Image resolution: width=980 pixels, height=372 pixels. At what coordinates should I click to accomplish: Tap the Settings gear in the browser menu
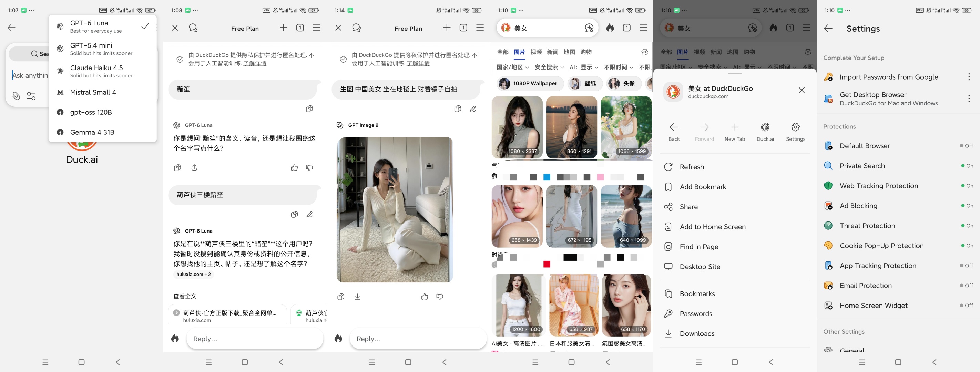click(796, 132)
